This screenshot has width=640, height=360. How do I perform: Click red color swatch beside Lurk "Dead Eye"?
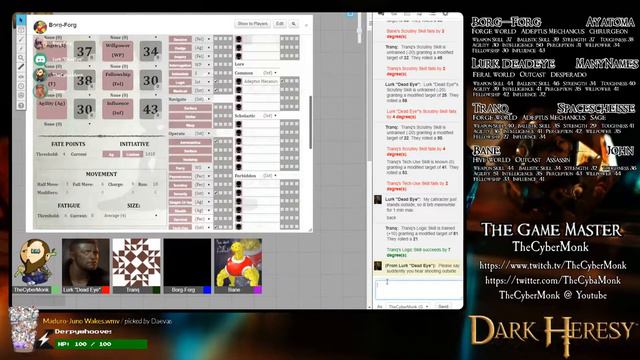click(106, 290)
